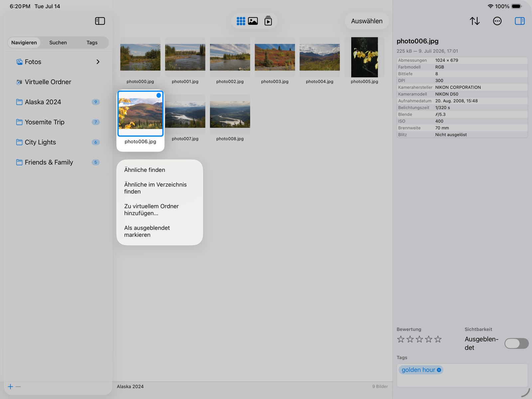Click inside the Tags input field
Image resolution: width=532 pixels, height=399 pixels.
pyautogui.click(x=462, y=375)
